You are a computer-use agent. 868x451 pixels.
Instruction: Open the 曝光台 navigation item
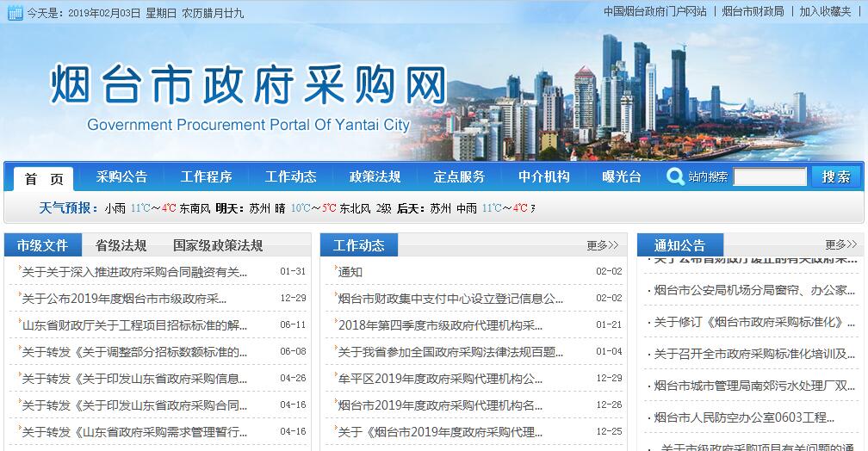point(622,177)
